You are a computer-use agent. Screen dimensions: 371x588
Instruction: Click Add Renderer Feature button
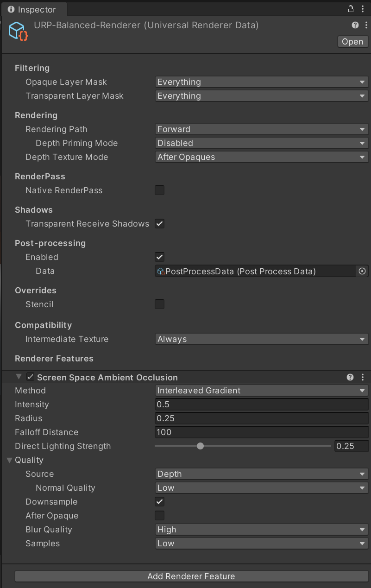pos(191,576)
